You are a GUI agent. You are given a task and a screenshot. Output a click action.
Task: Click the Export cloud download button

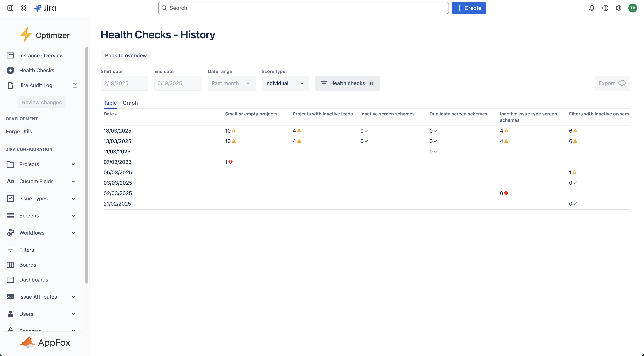pos(612,83)
